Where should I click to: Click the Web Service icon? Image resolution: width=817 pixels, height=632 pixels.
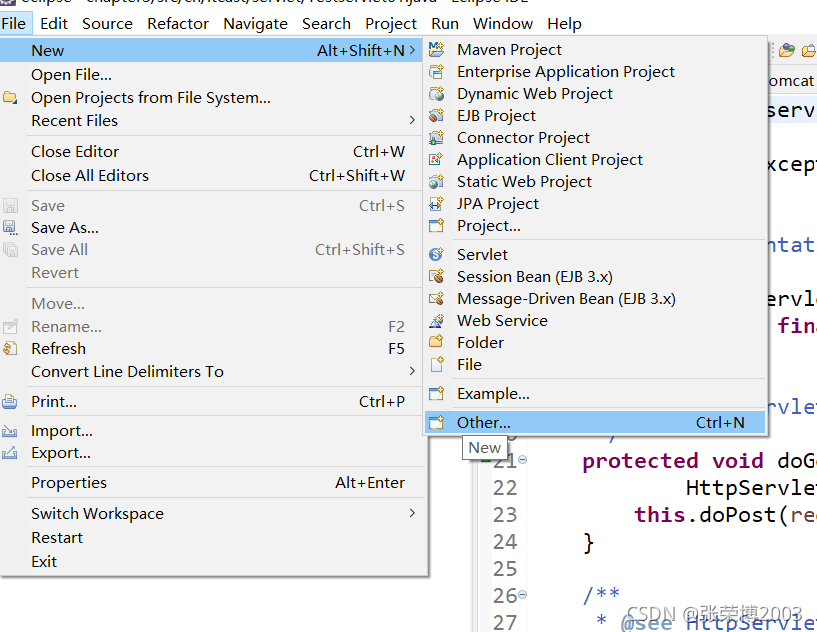(x=436, y=321)
